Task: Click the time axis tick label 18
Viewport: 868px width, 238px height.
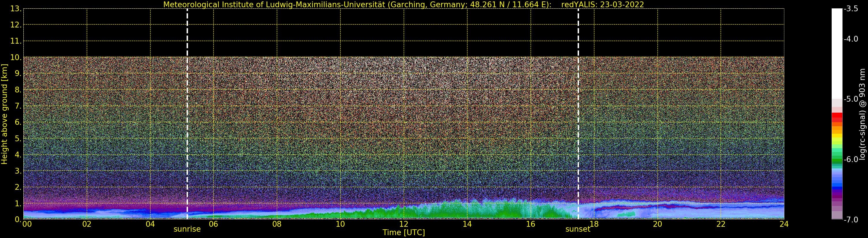Action: (594, 224)
